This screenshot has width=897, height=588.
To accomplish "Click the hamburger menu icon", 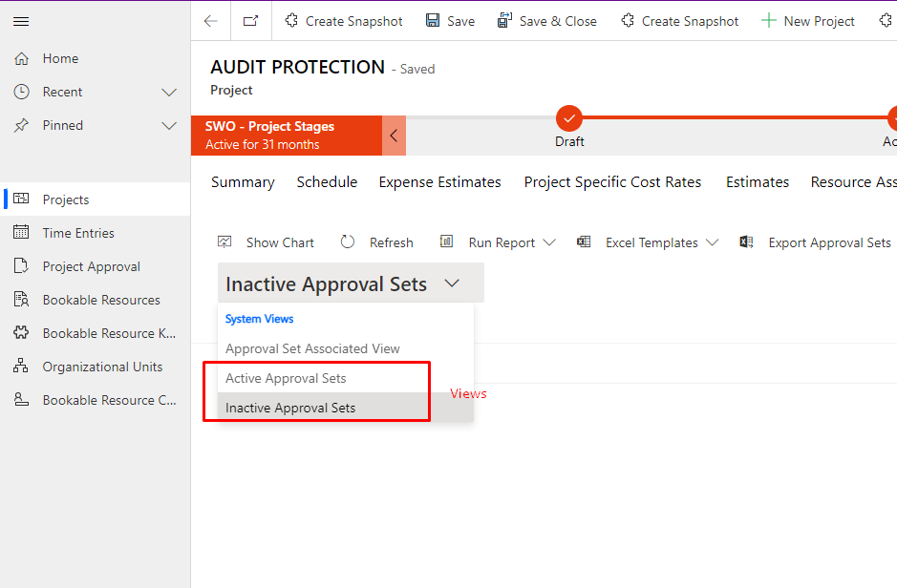I will click(x=21, y=21).
